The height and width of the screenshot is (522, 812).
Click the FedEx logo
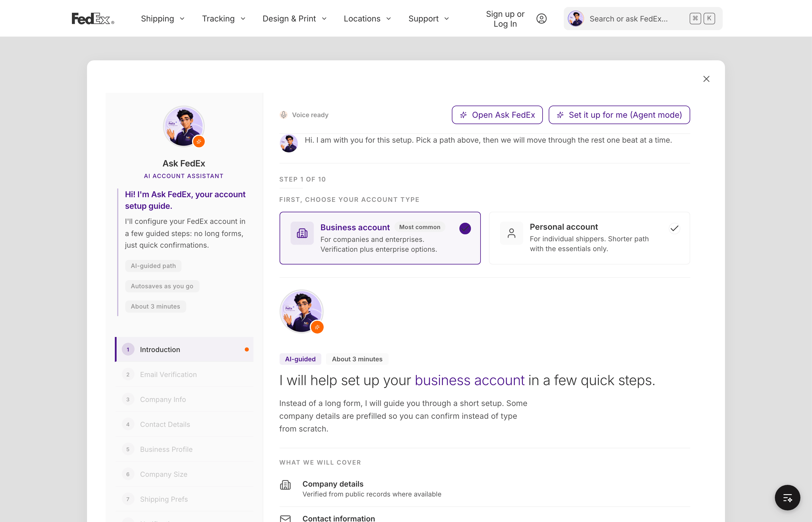click(x=93, y=19)
